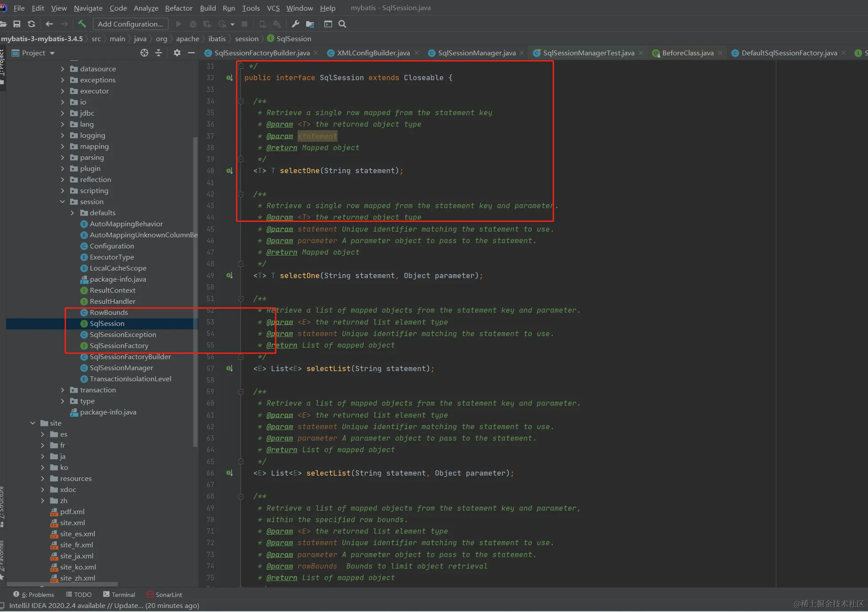Click the locate target icon in Project panel
The image size is (868, 612).
[x=144, y=53]
